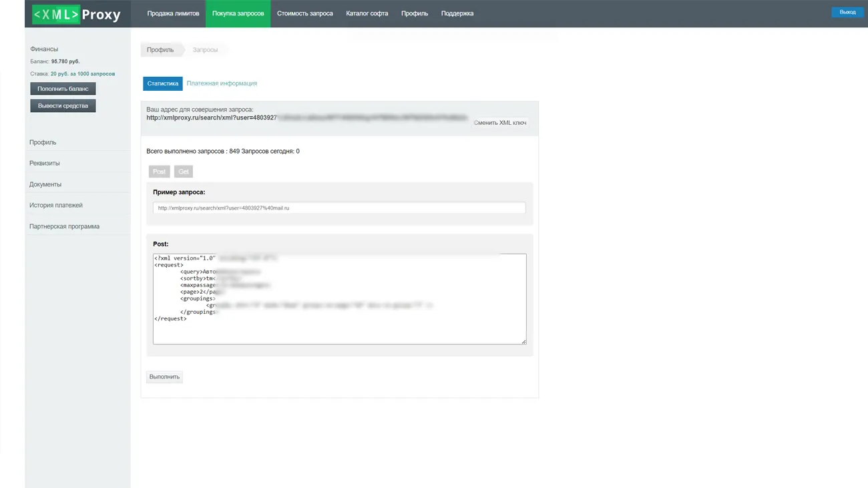Open Профиль in the top navigation bar
Image resolution: width=868 pixels, height=488 pixels.
pos(415,13)
